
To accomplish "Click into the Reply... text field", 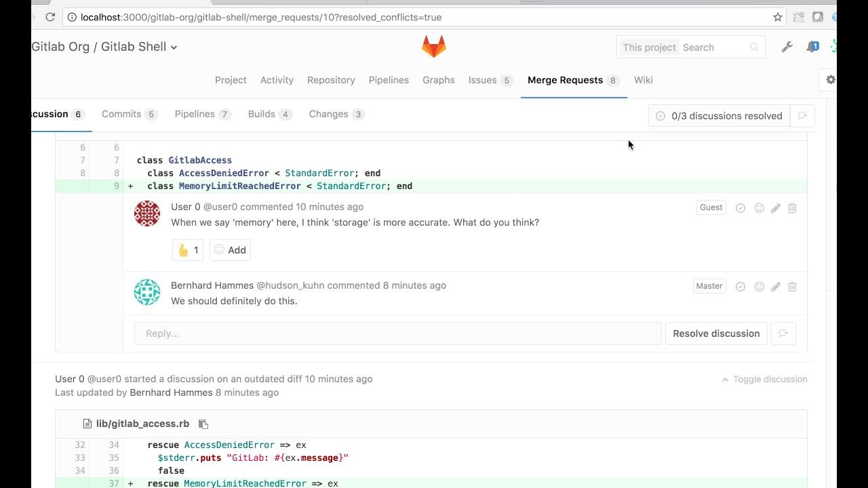I will click(397, 333).
